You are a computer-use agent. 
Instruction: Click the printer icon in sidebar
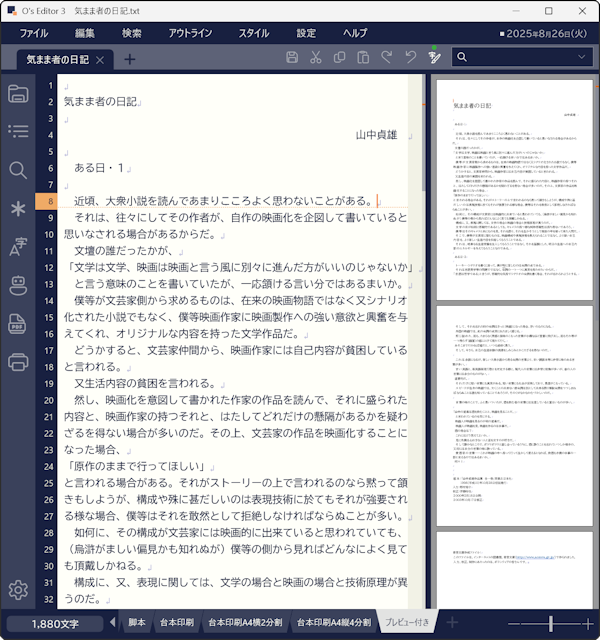(18, 361)
